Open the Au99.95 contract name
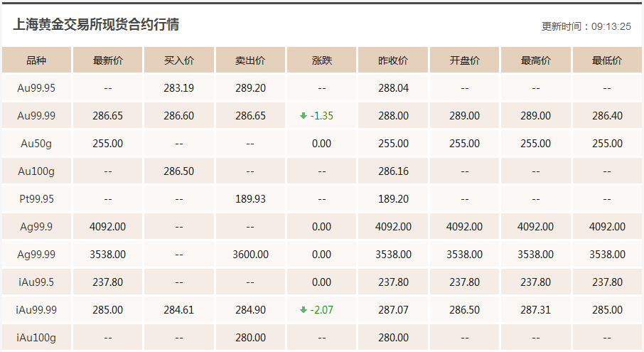This screenshot has height=352, width=644. pyautogui.click(x=36, y=88)
